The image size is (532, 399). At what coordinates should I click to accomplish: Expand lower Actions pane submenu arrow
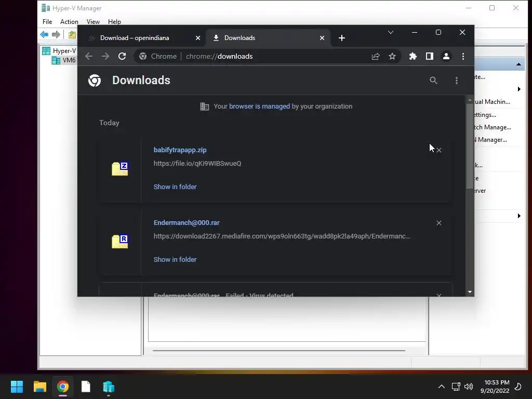(x=519, y=216)
